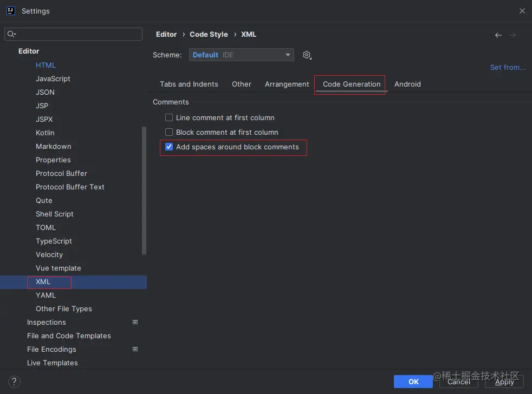Enable Line comment at first column

(x=169, y=117)
